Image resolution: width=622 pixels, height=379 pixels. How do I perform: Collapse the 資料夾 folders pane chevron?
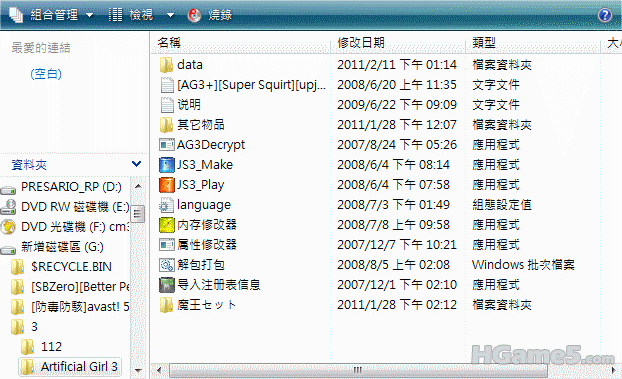(x=136, y=164)
